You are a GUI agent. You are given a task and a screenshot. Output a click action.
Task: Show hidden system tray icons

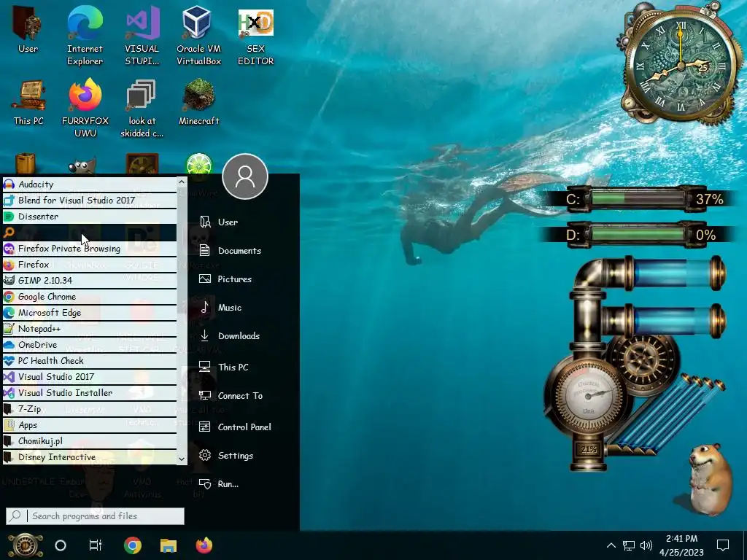point(611,545)
